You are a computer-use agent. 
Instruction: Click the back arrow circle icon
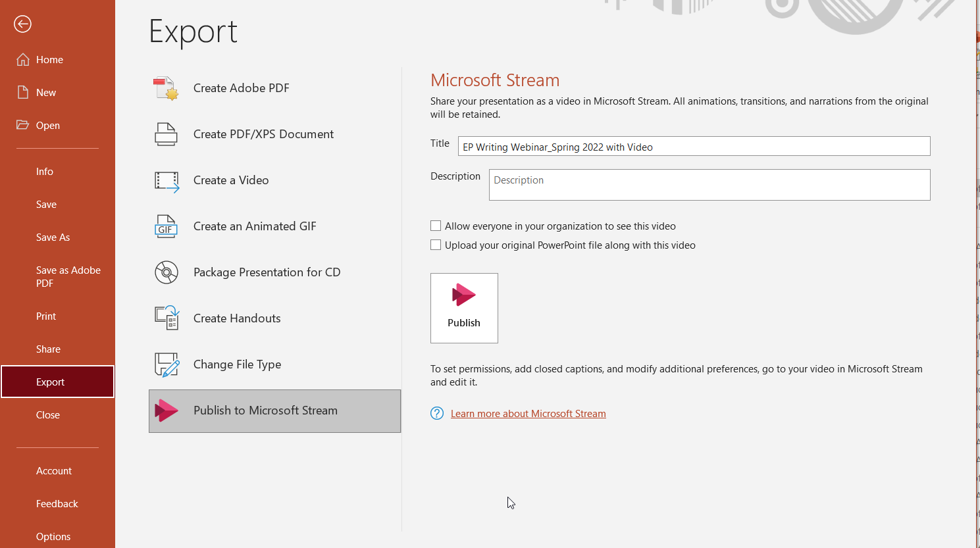(22, 24)
